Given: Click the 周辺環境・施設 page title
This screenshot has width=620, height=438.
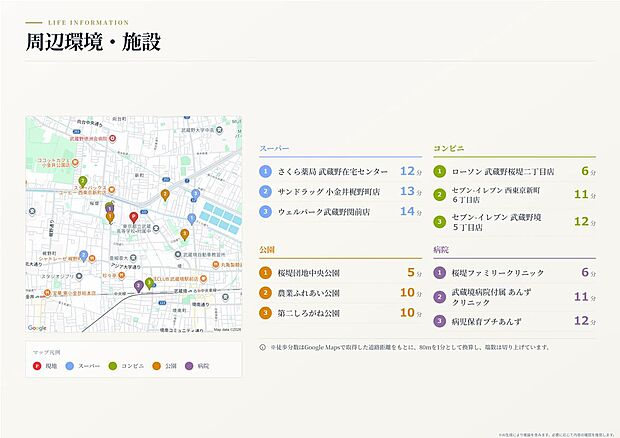Looking at the screenshot, I should click(93, 42).
